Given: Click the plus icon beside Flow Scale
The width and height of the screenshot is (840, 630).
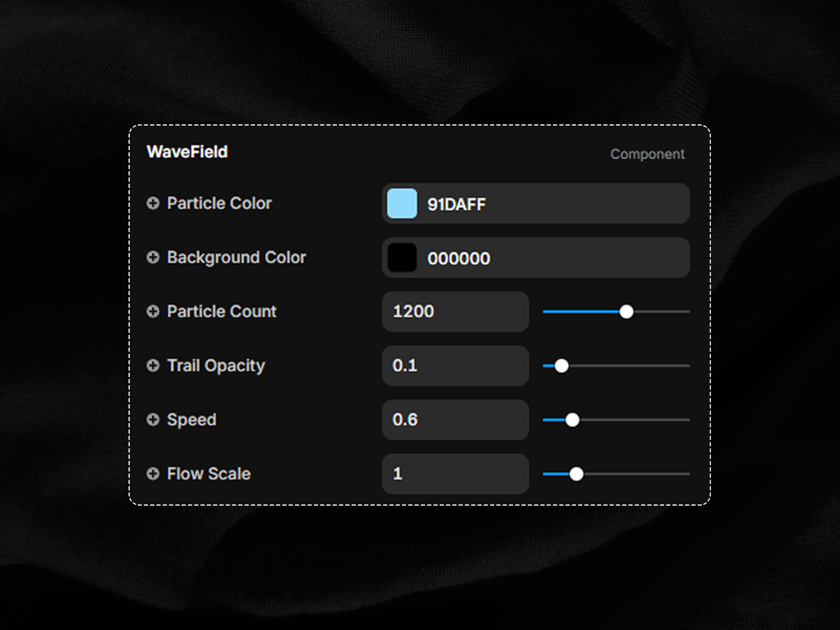Looking at the screenshot, I should point(153,474).
